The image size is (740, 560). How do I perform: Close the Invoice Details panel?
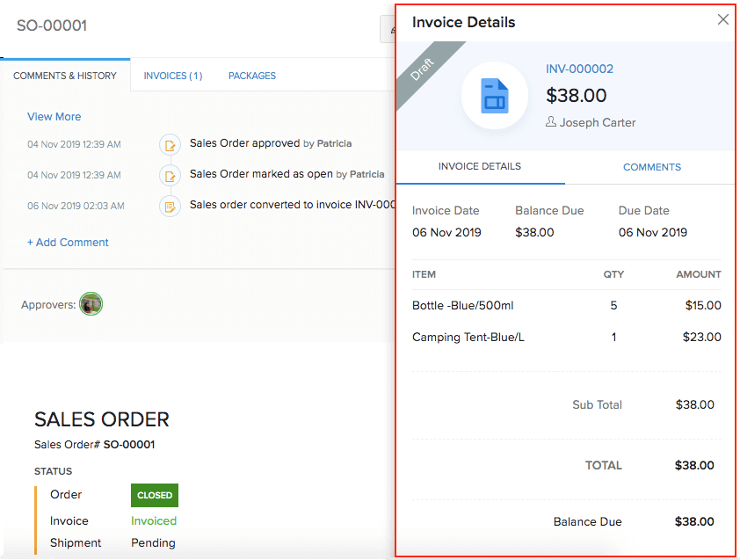pyautogui.click(x=723, y=18)
